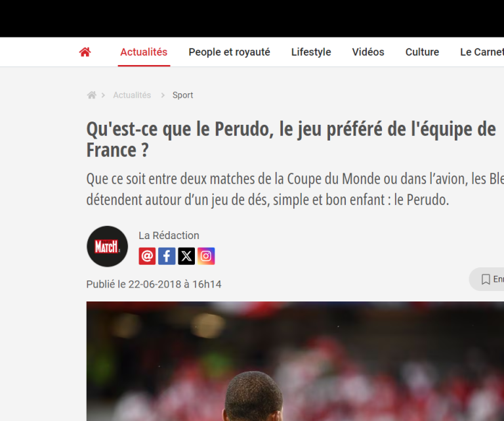Click the Paris Match author logo

[108, 246]
